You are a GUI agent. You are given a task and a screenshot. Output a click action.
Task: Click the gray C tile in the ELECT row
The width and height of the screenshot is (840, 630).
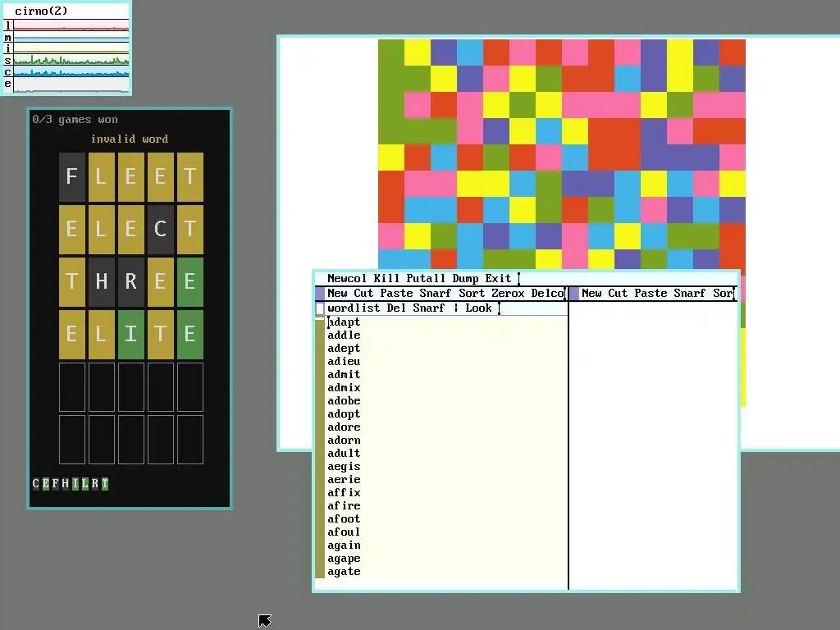click(160, 230)
